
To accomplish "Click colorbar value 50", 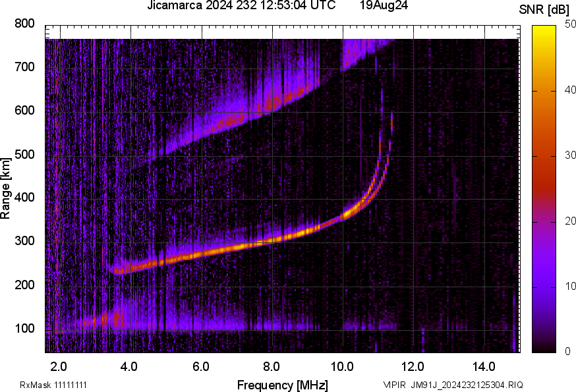I will 570,24.
